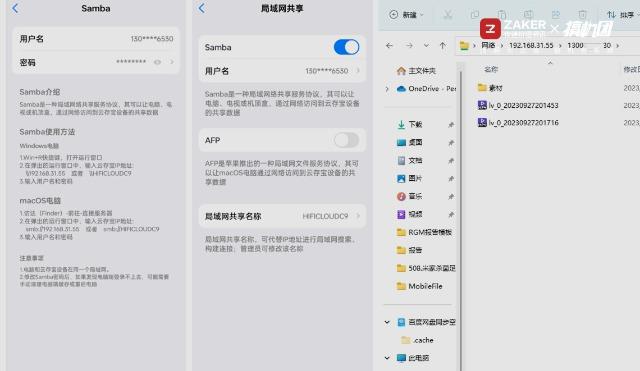Go back from the Samba screen
The image size is (640, 371).
[15, 8]
